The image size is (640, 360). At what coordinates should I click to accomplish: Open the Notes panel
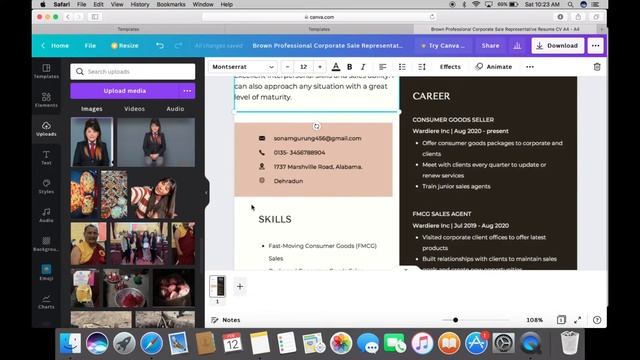pyautogui.click(x=226, y=320)
